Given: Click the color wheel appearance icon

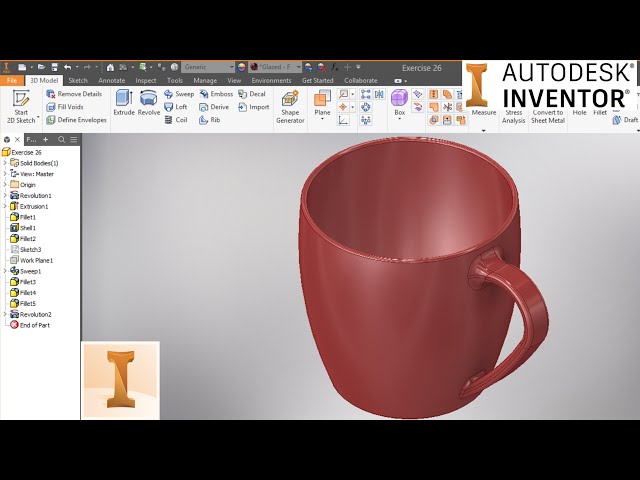Looking at the screenshot, I should tap(242, 67).
